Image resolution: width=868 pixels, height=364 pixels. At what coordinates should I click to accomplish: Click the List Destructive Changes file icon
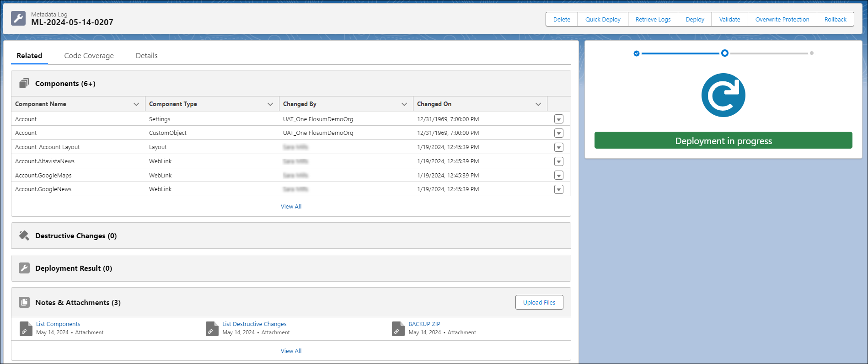click(x=212, y=328)
